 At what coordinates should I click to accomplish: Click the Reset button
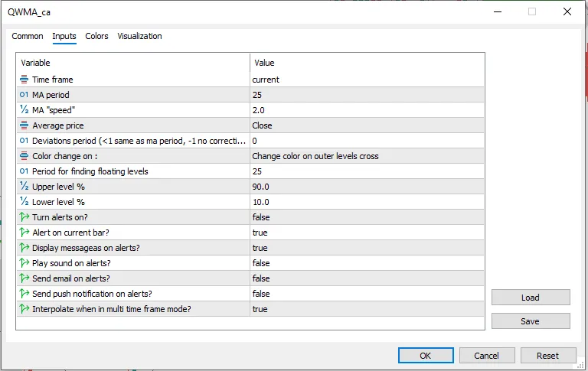[548, 356]
